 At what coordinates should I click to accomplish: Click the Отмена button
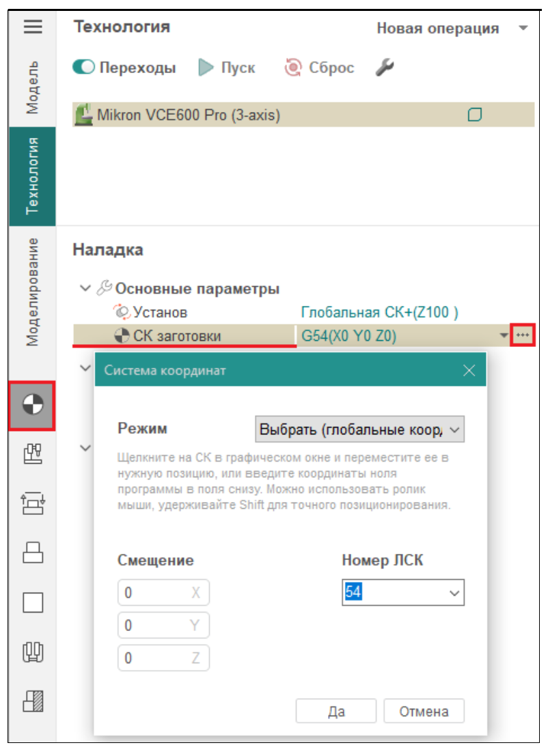[x=424, y=711]
